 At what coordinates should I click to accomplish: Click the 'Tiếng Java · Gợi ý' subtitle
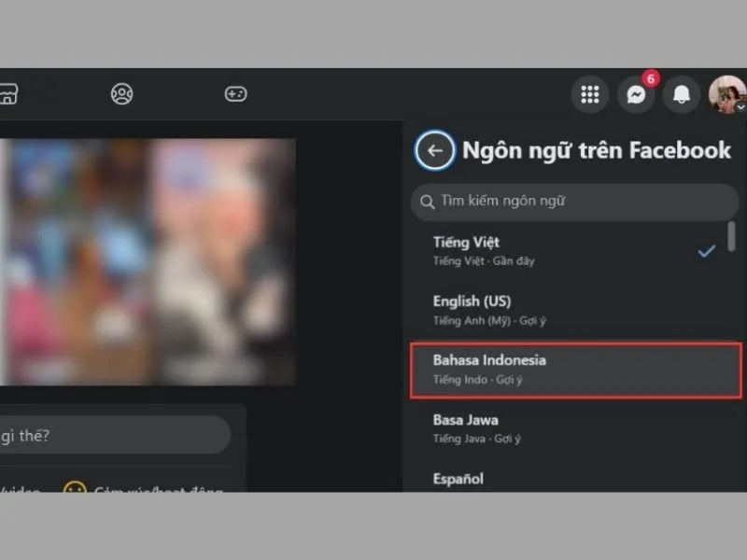click(x=476, y=439)
